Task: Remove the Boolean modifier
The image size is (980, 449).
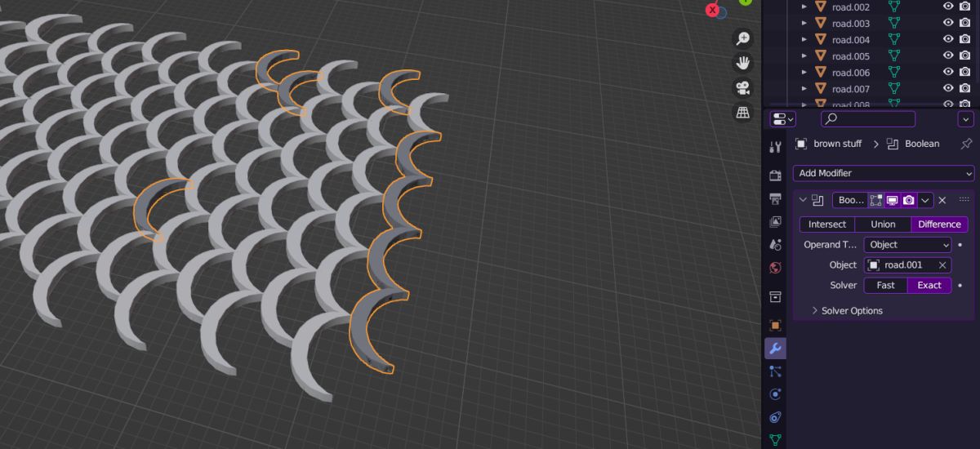Action: click(x=942, y=200)
